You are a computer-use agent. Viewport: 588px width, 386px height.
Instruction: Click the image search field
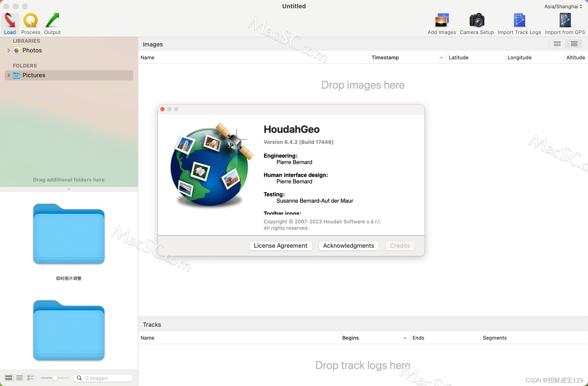[103, 378]
